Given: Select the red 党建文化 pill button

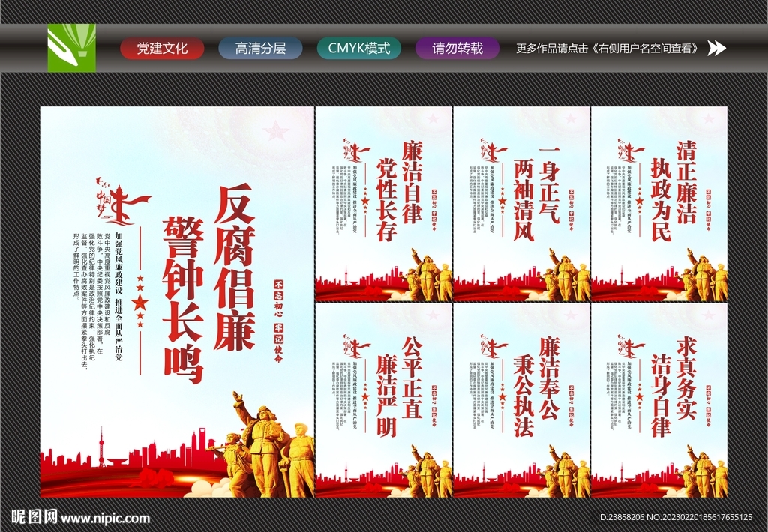Looking at the screenshot, I should pyautogui.click(x=162, y=49).
